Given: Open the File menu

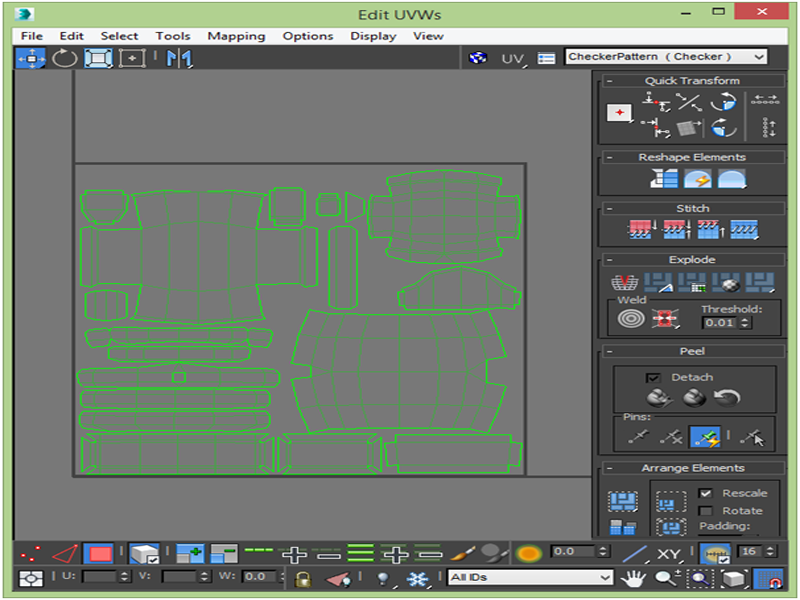Looking at the screenshot, I should point(32,36).
